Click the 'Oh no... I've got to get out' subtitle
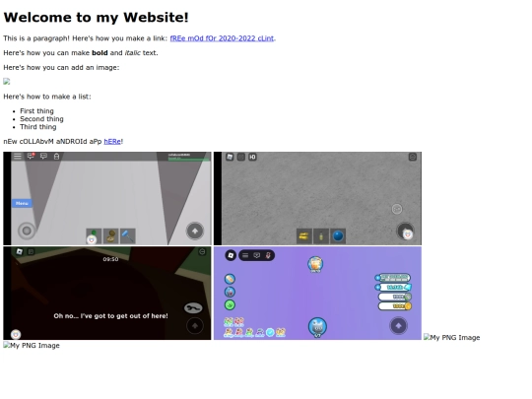532x399 pixels. [x=110, y=316]
